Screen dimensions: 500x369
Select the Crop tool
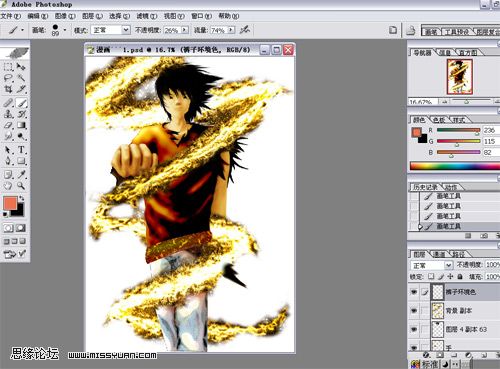(8, 89)
